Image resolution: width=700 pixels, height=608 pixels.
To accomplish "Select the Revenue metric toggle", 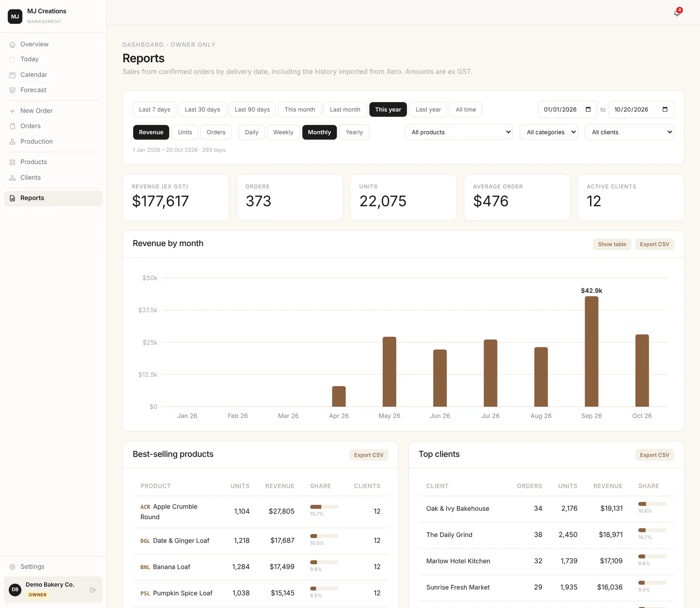I will click(151, 132).
